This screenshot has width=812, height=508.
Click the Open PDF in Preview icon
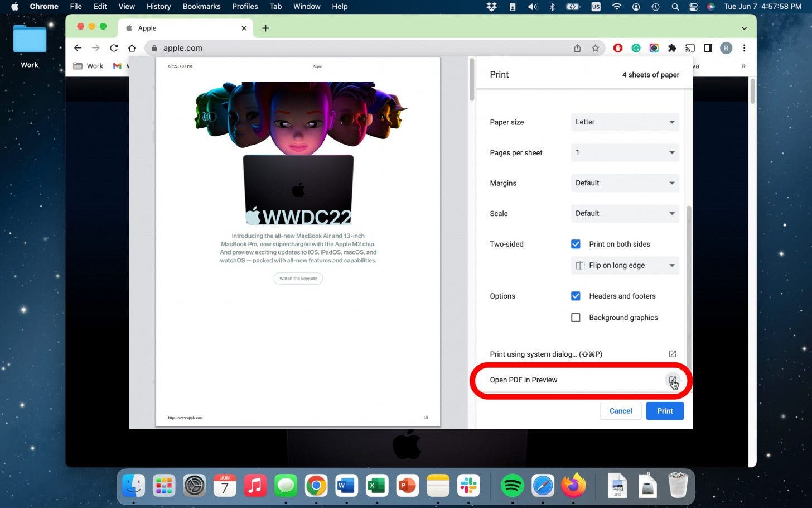click(x=672, y=380)
